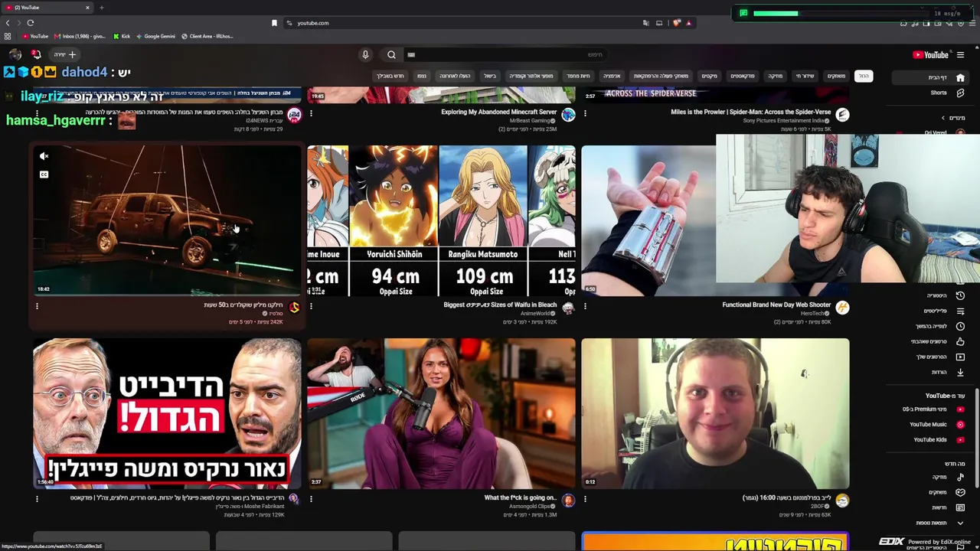
Task: Open more options for Bleach waifu video
Action: [x=311, y=306]
